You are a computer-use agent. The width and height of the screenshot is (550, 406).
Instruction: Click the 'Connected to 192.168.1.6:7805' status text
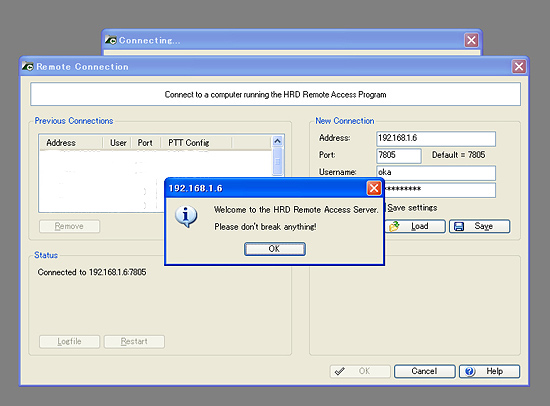pyautogui.click(x=92, y=272)
